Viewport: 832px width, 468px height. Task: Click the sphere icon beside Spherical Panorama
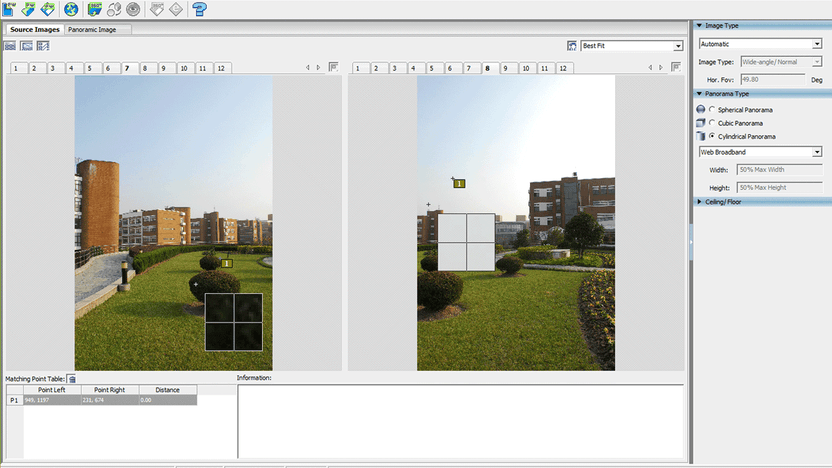701,109
